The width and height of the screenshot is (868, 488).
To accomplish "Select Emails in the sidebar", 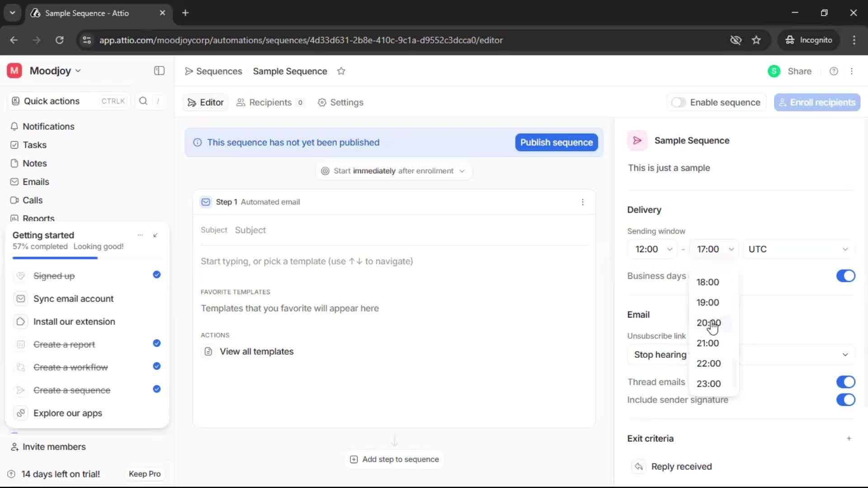I will tap(36, 182).
